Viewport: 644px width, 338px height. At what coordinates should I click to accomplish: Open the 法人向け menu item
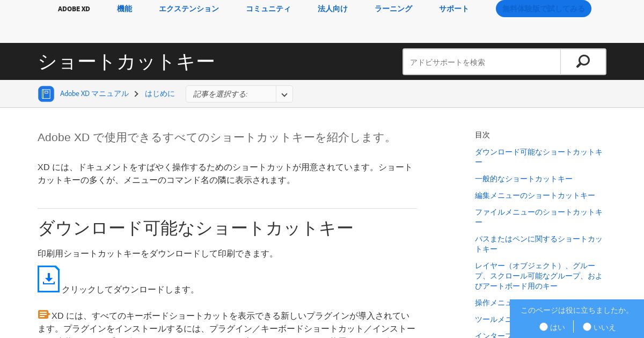tap(333, 9)
